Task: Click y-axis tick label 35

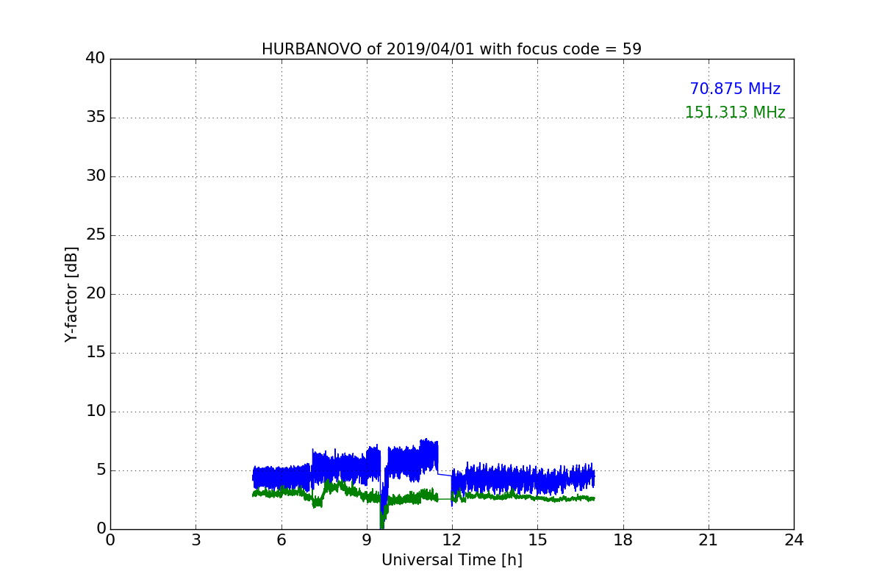Action: [x=96, y=118]
